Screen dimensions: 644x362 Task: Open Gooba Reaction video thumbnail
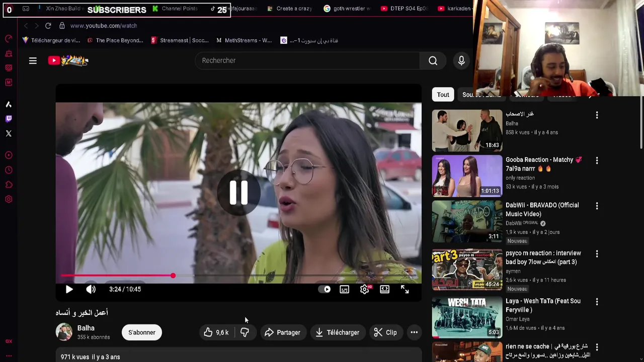click(467, 176)
